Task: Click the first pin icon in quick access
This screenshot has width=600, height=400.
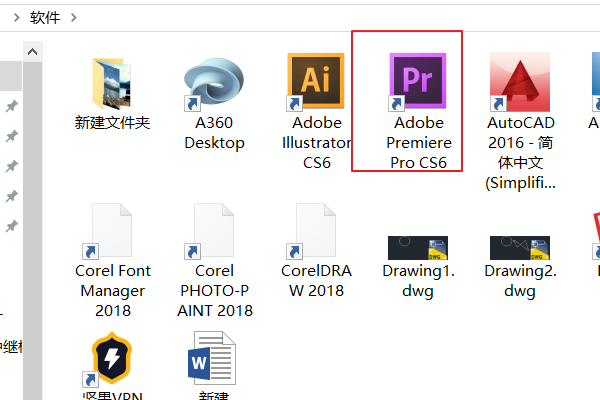Action: [x=12, y=106]
